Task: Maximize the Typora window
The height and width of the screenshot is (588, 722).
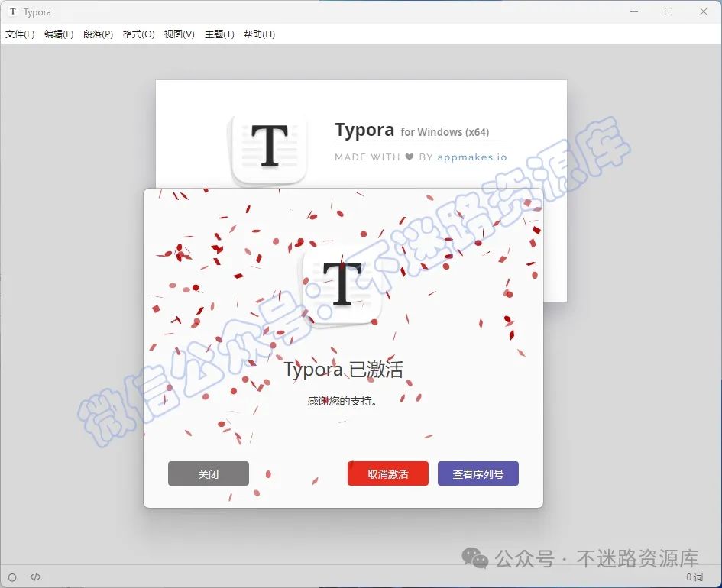Action: coord(669,11)
